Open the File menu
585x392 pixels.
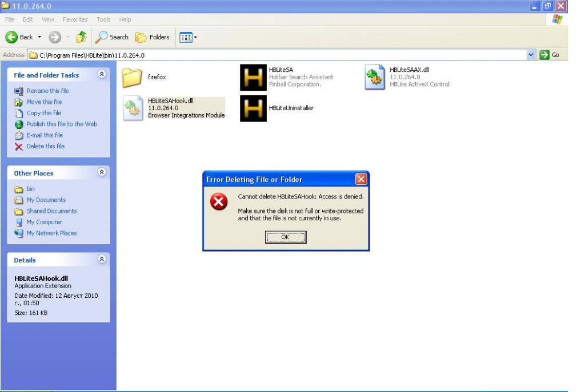10,19
